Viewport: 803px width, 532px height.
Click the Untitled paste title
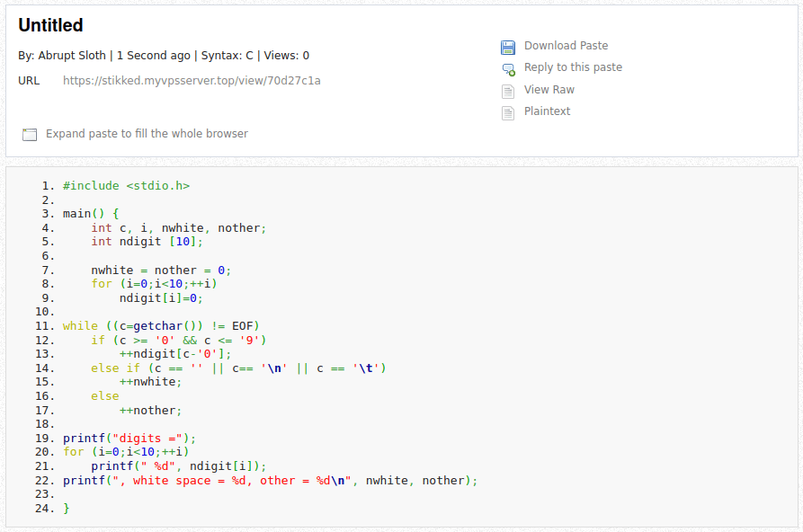point(51,25)
